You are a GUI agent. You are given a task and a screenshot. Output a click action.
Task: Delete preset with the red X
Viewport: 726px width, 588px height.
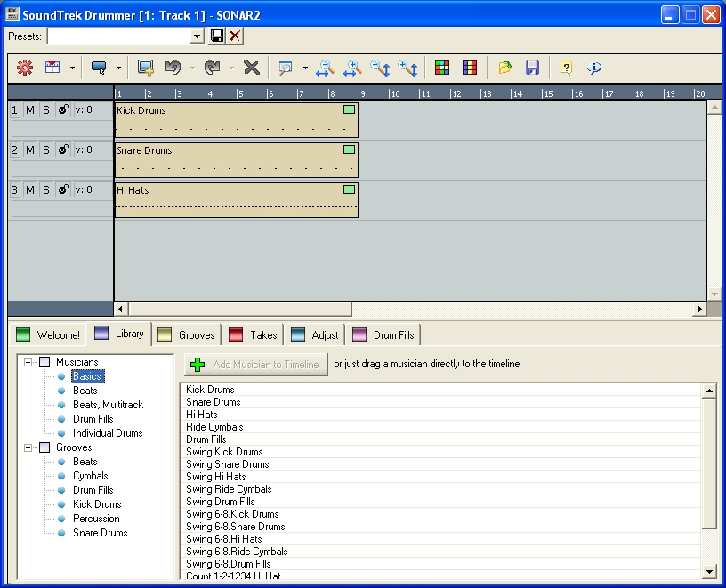[235, 36]
